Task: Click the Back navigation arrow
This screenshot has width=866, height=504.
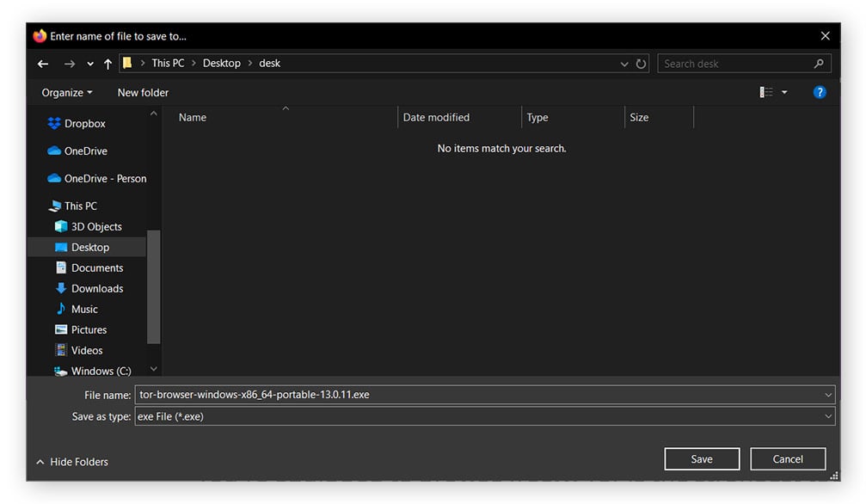Action: [43, 64]
